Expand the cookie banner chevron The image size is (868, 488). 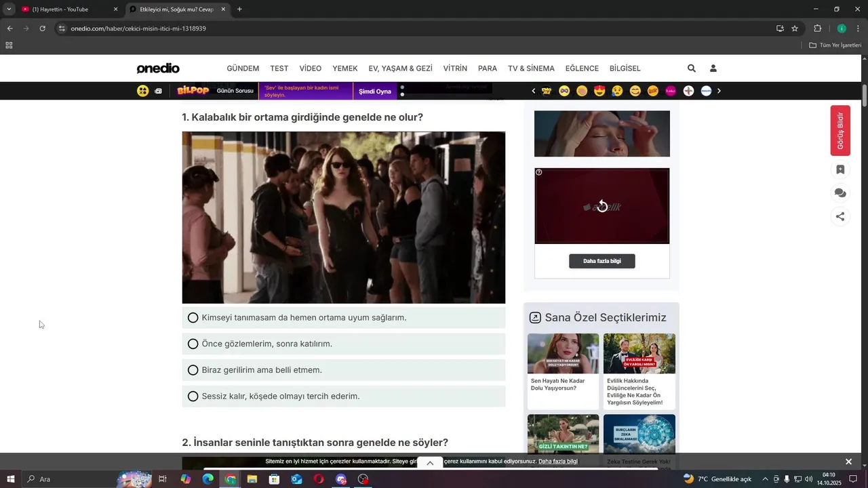(x=430, y=463)
